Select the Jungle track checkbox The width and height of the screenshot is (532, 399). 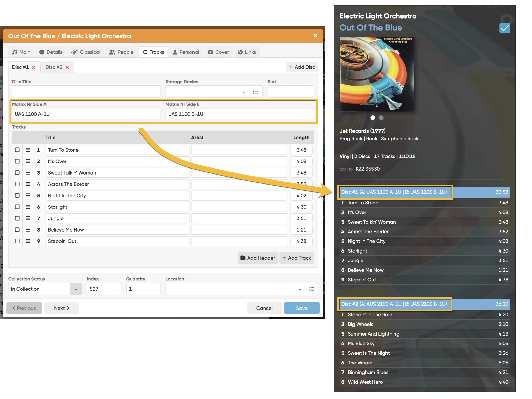click(17, 218)
